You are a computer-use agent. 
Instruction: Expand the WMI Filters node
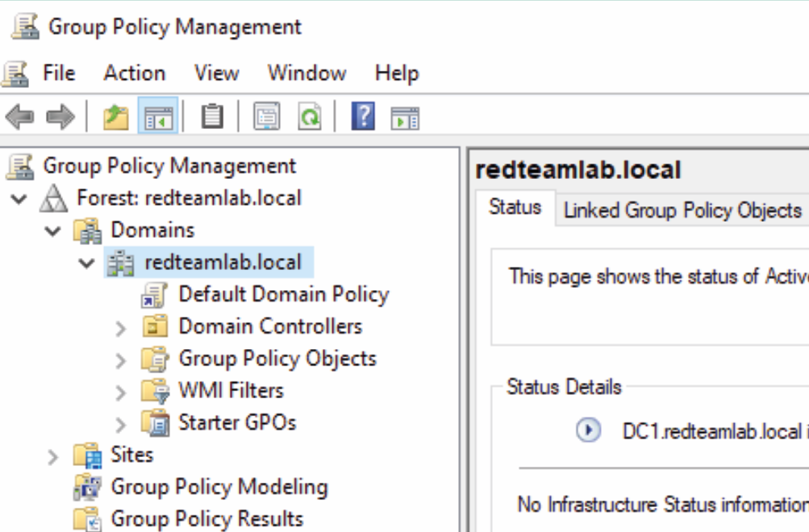(120, 393)
